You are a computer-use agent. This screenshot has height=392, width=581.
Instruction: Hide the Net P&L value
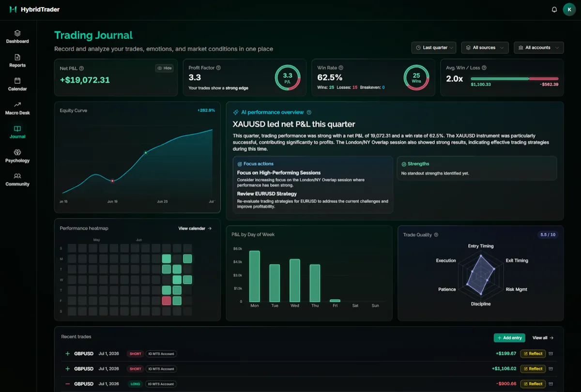point(165,68)
